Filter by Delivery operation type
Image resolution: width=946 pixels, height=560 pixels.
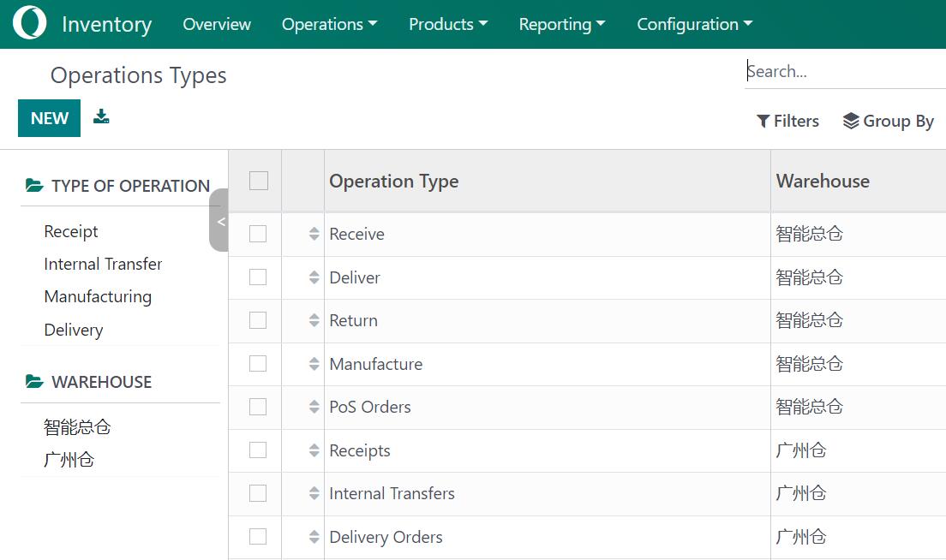74,330
